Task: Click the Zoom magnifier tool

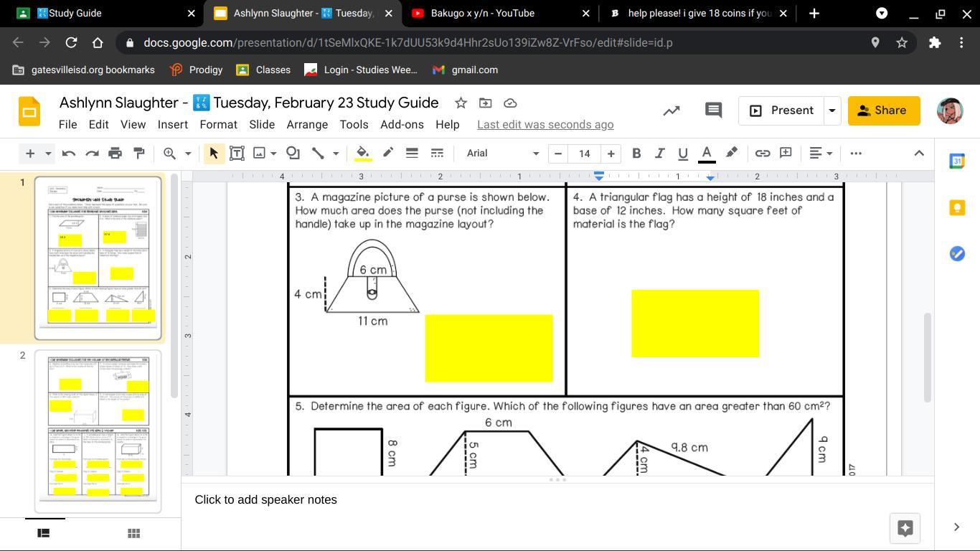Action: (x=170, y=153)
